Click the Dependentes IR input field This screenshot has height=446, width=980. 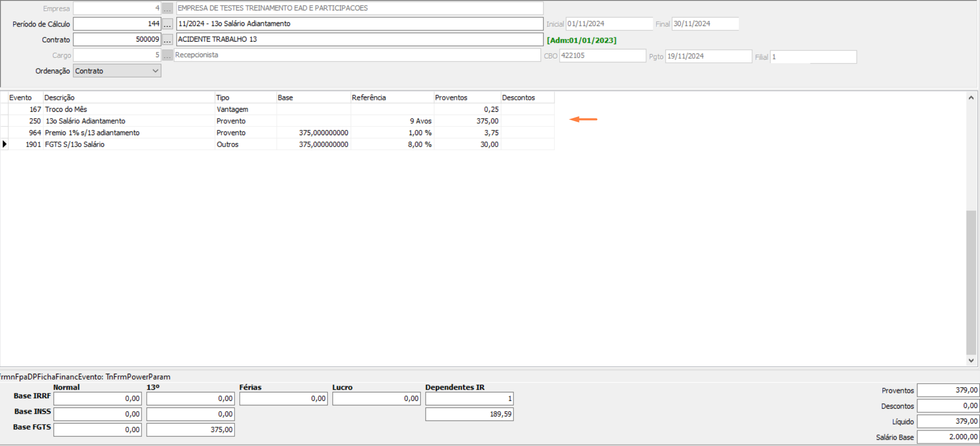point(469,399)
